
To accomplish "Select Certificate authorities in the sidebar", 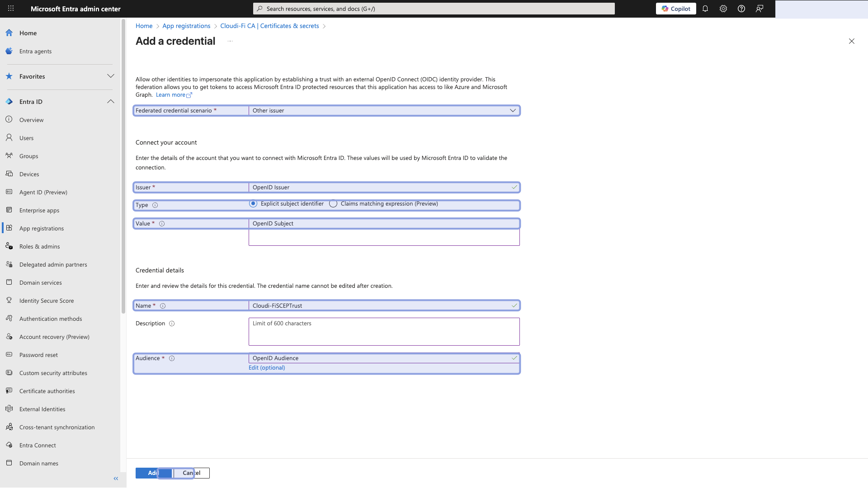I will pos(47,391).
